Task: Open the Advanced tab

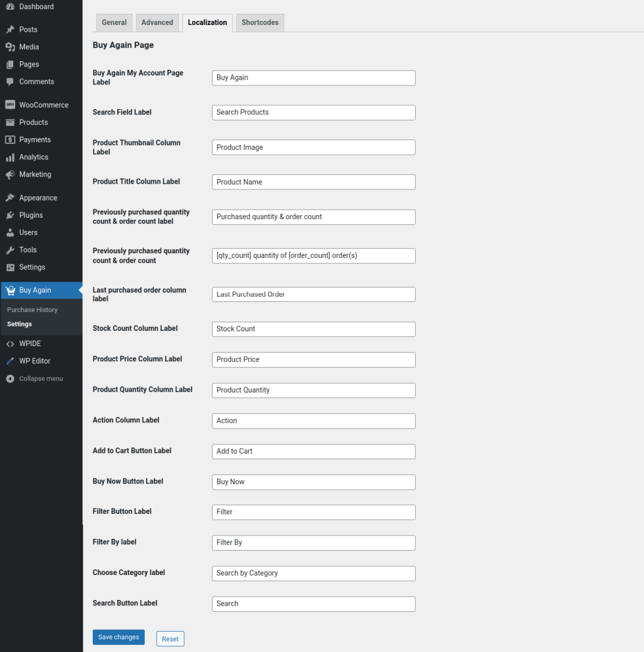Action: coord(157,22)
